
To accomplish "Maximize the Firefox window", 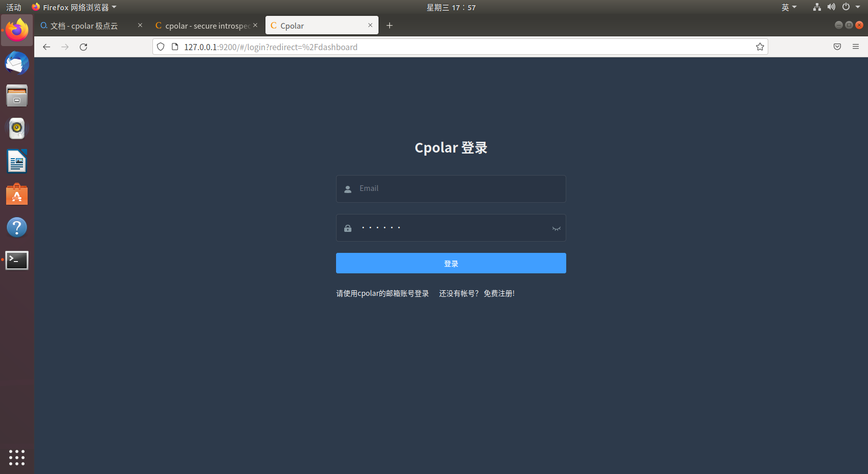I will pos(849,25).
